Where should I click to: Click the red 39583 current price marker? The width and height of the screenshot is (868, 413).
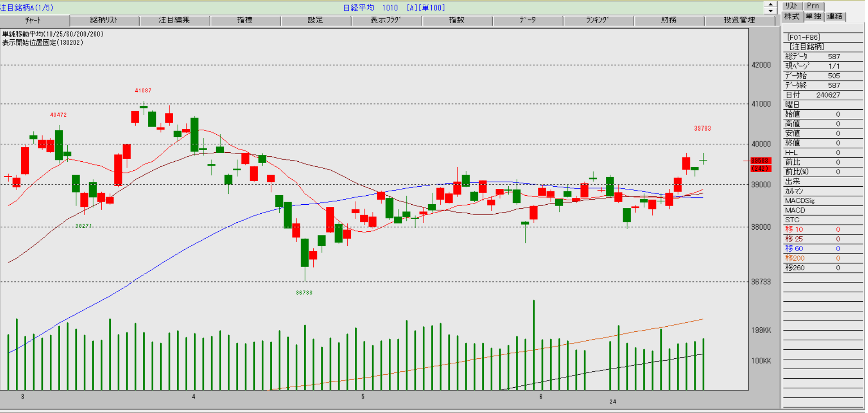point(760,160)
